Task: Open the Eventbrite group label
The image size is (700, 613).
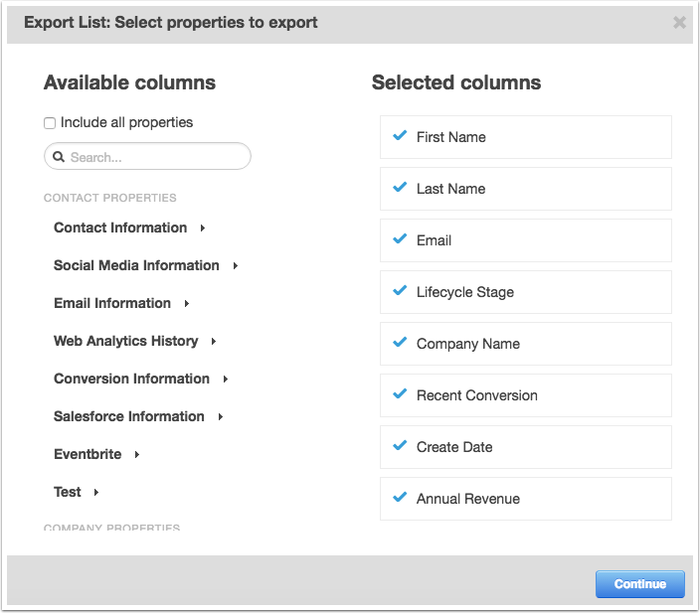Action: [x=87, y=454]
